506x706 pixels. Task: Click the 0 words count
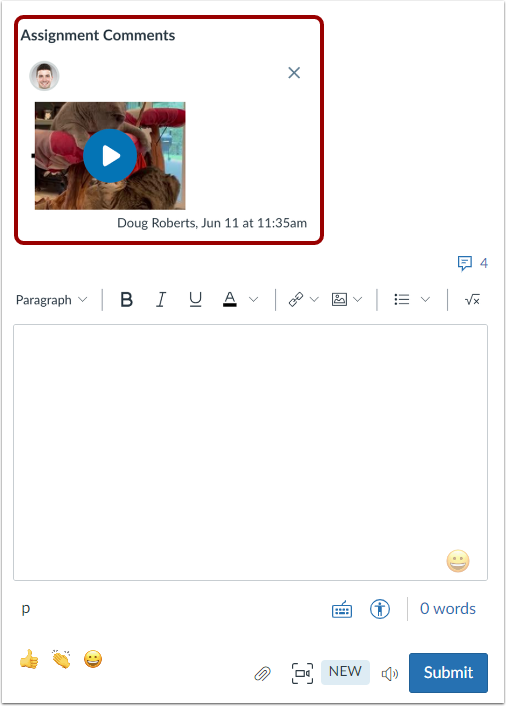447,609
